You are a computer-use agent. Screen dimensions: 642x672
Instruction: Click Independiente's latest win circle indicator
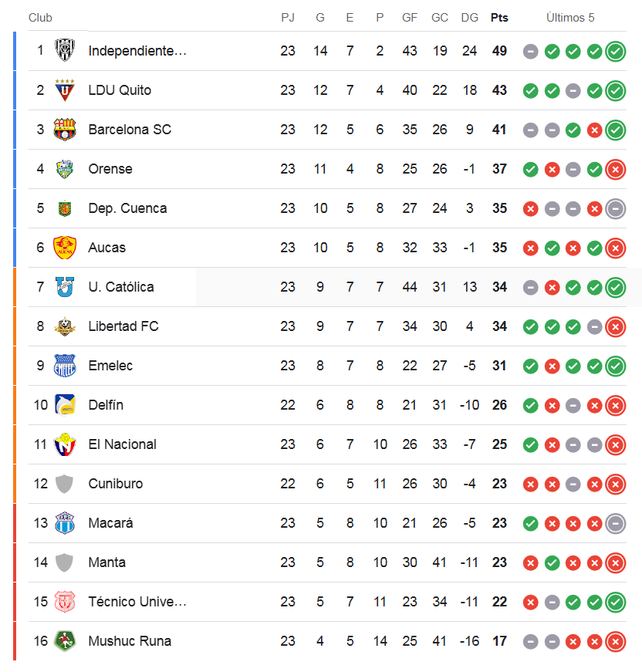(616, 52)
